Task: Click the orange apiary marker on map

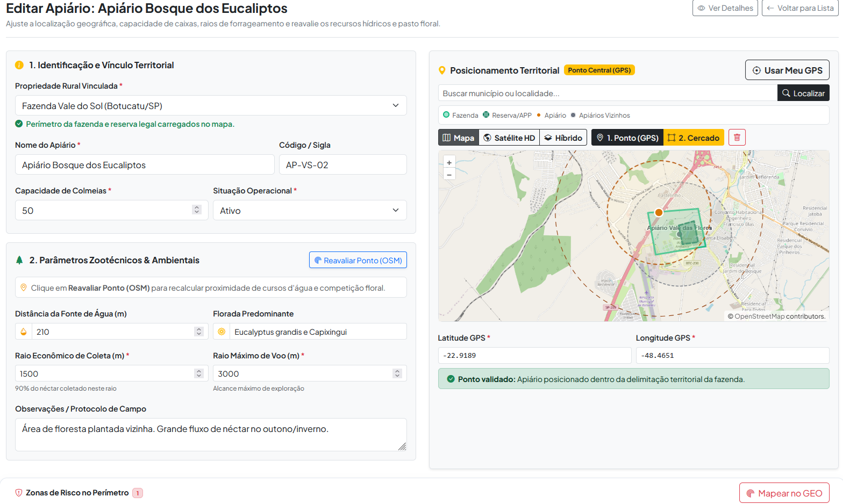Action: [659, 212]
